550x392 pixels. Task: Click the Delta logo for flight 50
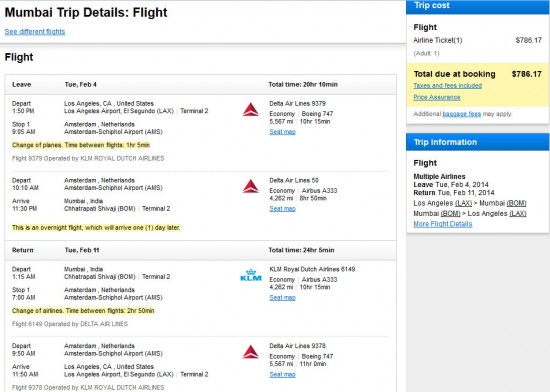click(250, 186)
